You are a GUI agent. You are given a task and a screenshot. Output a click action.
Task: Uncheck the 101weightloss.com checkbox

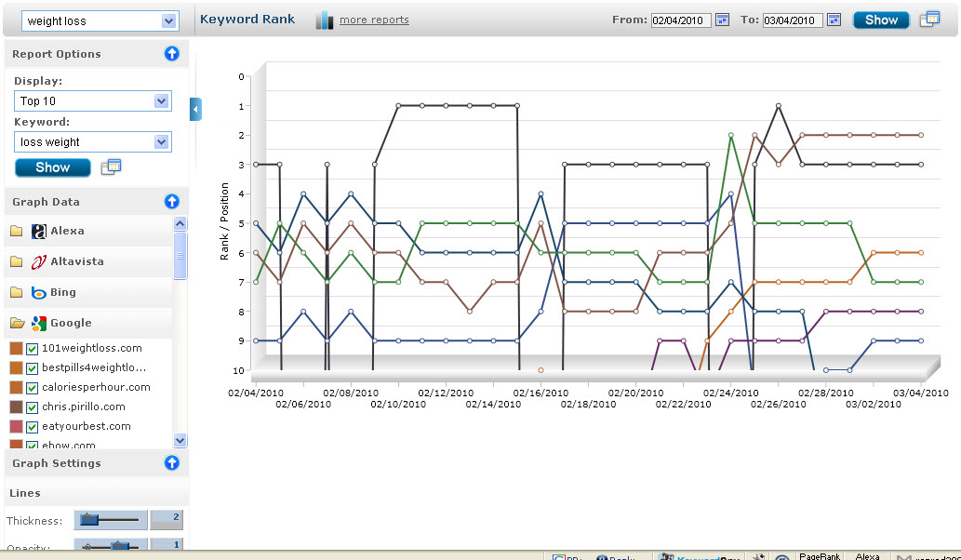33,349
